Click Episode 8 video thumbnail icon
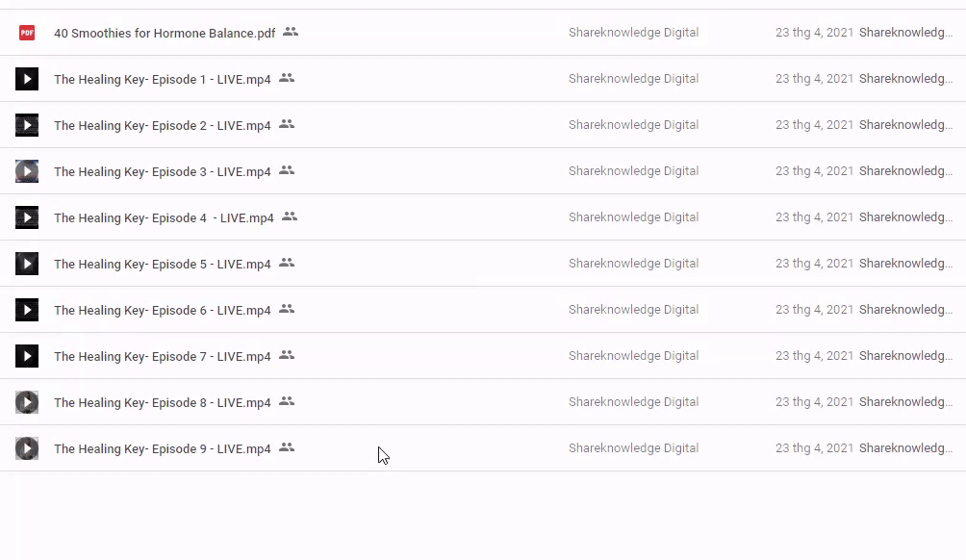This screenshot has width=966, height=560. [x=27, y=402]
